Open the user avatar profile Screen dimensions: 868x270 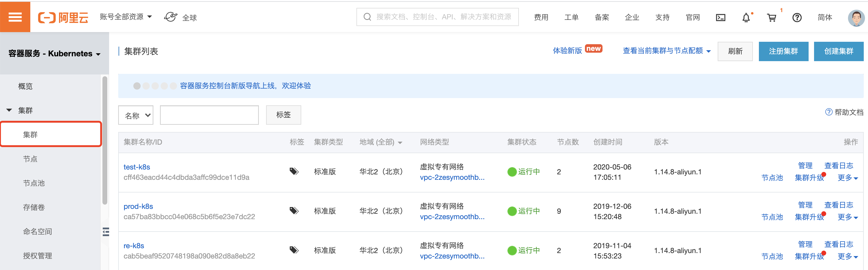click(856, 18)
